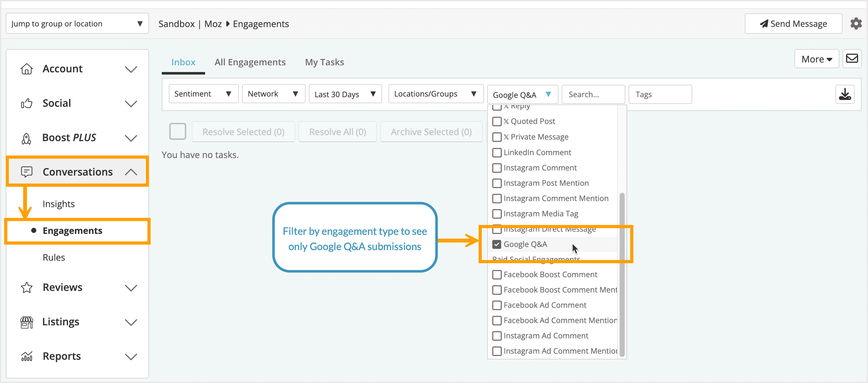The width and height of the screenshot is (868, 383).
Task: Click the Conversations speech bubble icon
Action: (27, 171)
